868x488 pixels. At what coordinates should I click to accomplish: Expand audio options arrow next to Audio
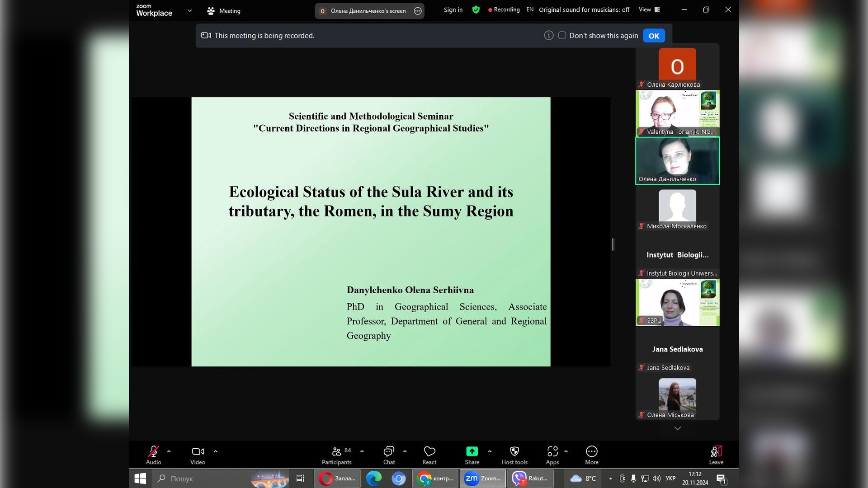coord(169,451)
